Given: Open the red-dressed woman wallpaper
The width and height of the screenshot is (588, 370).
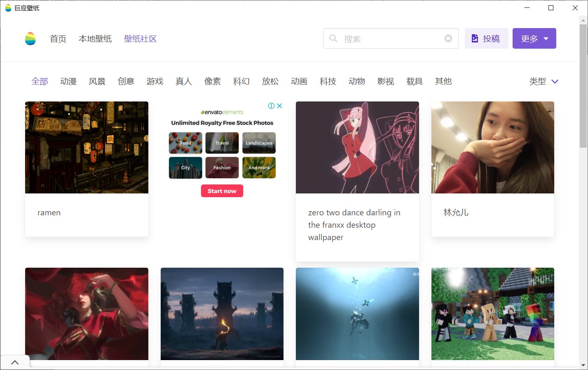Looking at the screenshot, I should (x=87, y=314).
